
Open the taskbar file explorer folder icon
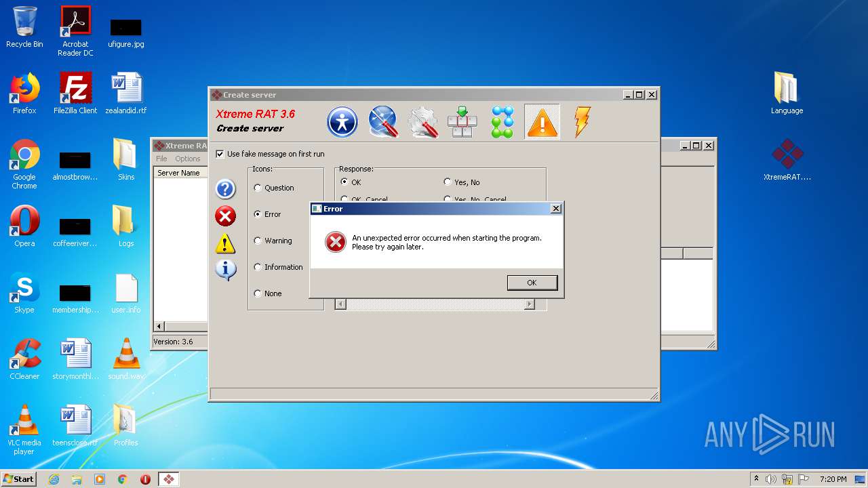77,479
